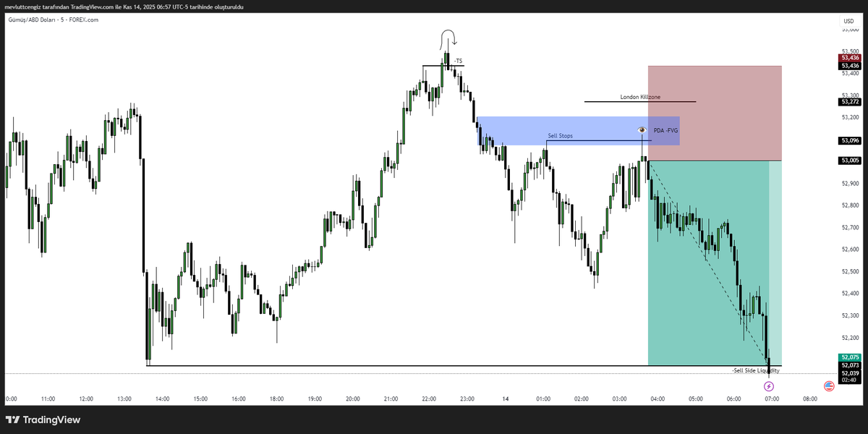Click the 52,900 price axis label
This screenshot has height=434, width=868.
pyautogui.click(x=849, y=184)
